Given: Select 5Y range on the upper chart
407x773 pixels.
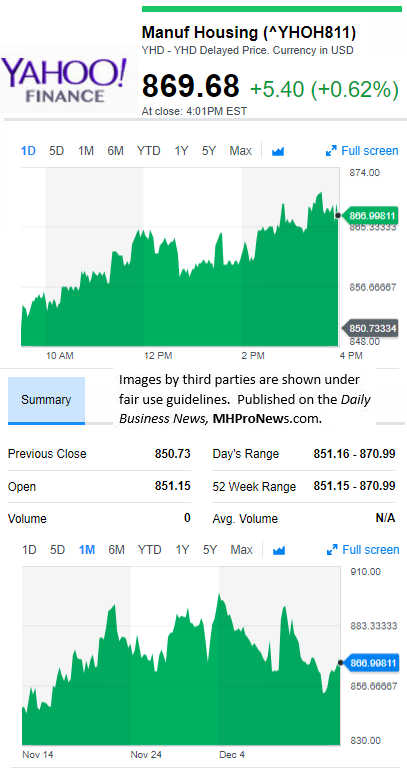Looking at the screenshot, I should pos(209,151).
